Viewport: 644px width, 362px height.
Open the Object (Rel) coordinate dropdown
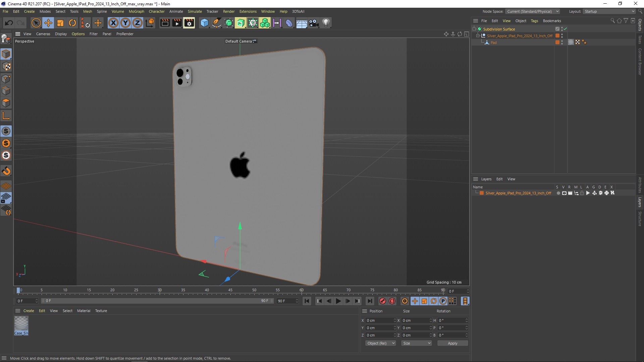(x=381, y=343)
